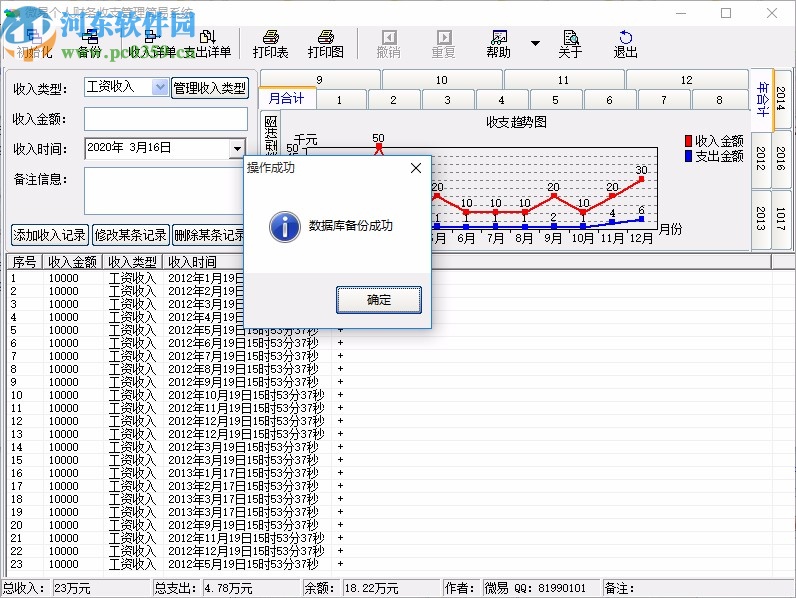Select month tab 1
796x598 pixels.
click(340, 99)
